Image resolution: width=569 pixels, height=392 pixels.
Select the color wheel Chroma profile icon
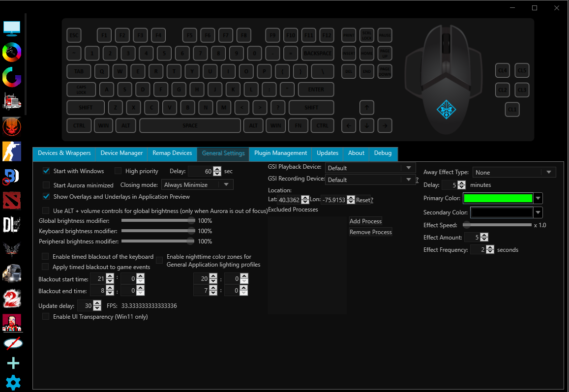(x=12, y=52)
